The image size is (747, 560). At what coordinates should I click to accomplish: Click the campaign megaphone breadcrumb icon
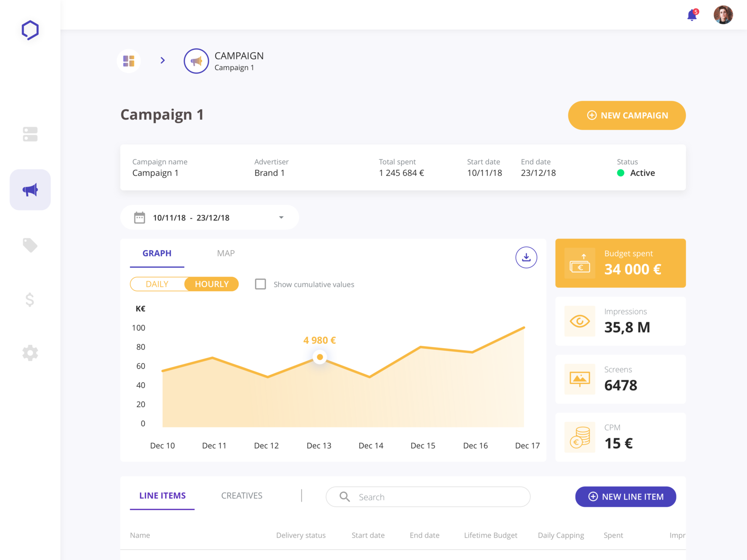[196, 61]
